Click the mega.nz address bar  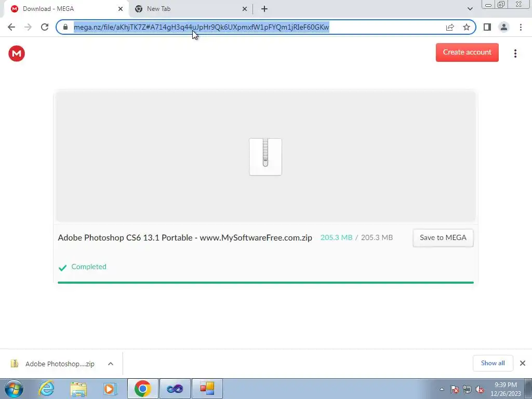(x=265, y=27)
